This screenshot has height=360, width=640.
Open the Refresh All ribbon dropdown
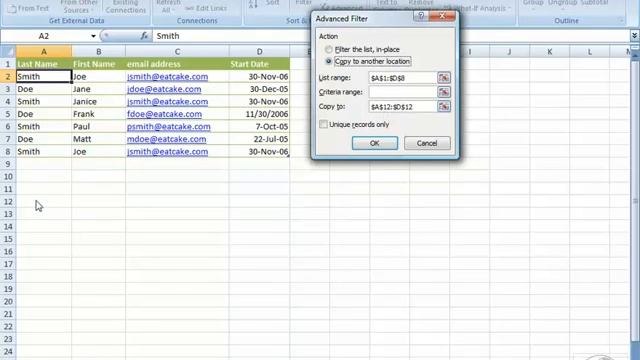168,6
